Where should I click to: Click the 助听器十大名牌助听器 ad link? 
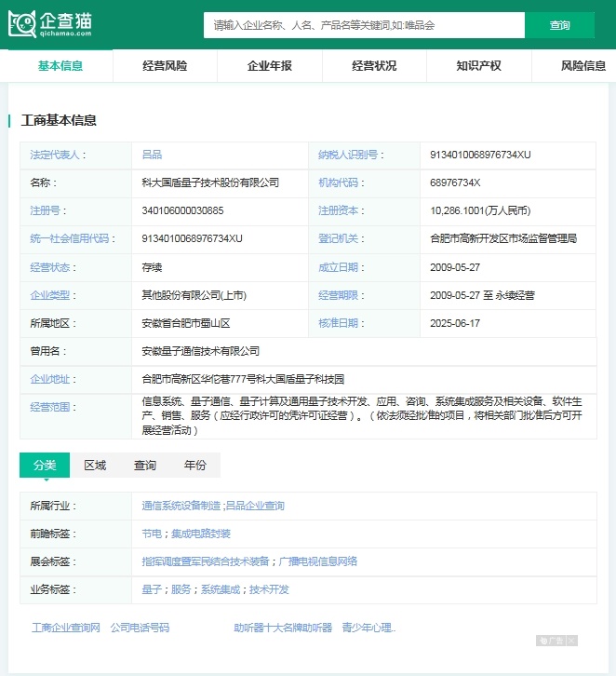[x=283, y=628]
